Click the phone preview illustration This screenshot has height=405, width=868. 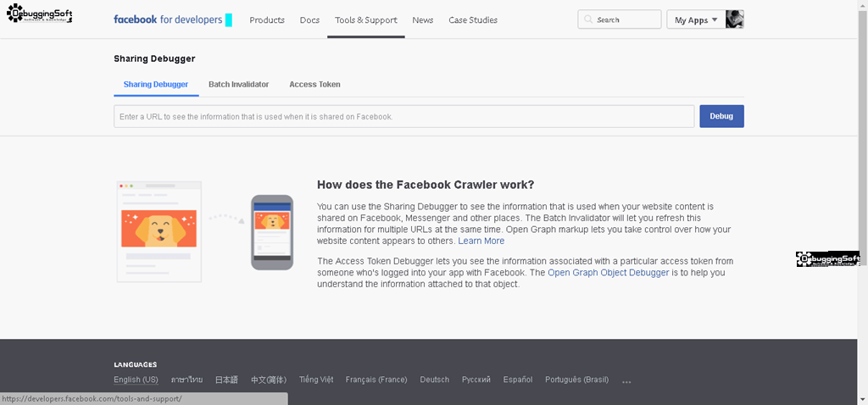272,232
